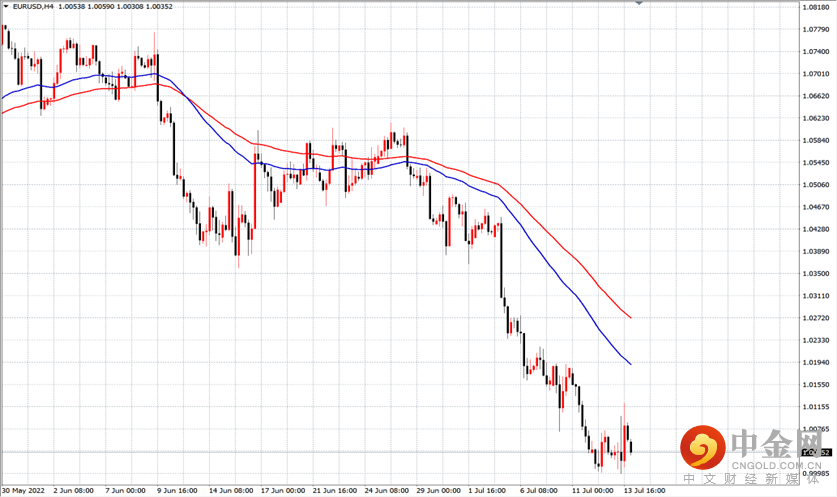Click price label 1.07010 on the axis
The height and width of the screenshot is (497, 837).
coord(816,74)
